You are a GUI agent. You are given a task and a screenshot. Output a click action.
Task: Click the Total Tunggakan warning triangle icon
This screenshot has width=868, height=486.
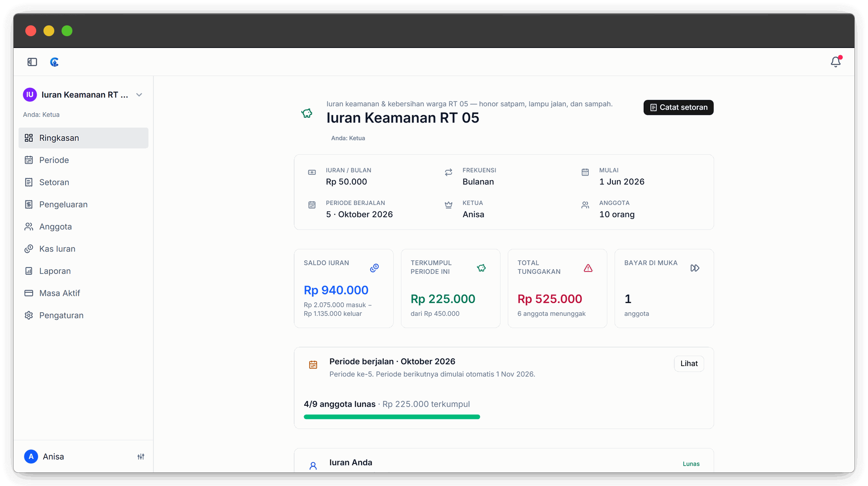pyautogui.click(x=588, y=268)
